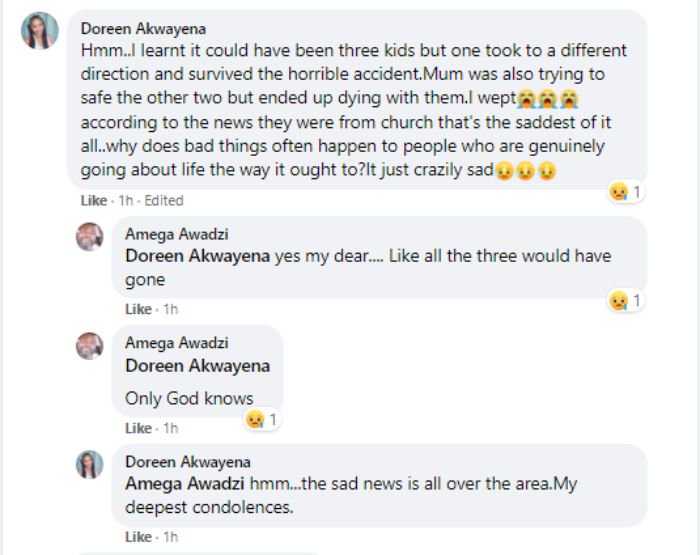The height and width of the screenshot is (555, 700).
Task: Click the 'Edited' label under top comment
Action: click(x=164, y=200)
